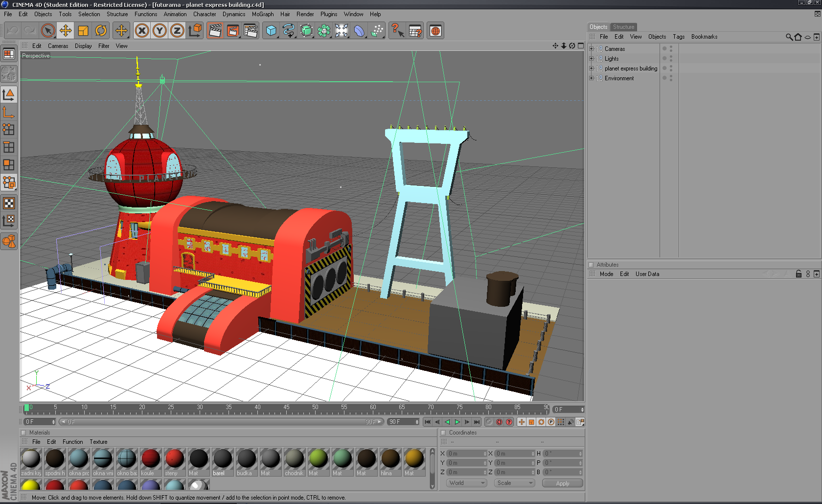Open the Objects menu in main menu bar

pos(43,14)
